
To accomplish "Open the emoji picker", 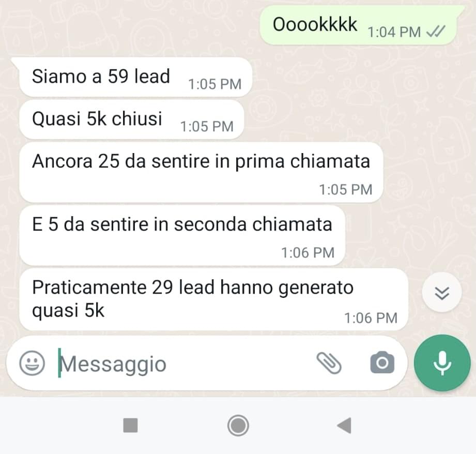I will pos(32,363).
